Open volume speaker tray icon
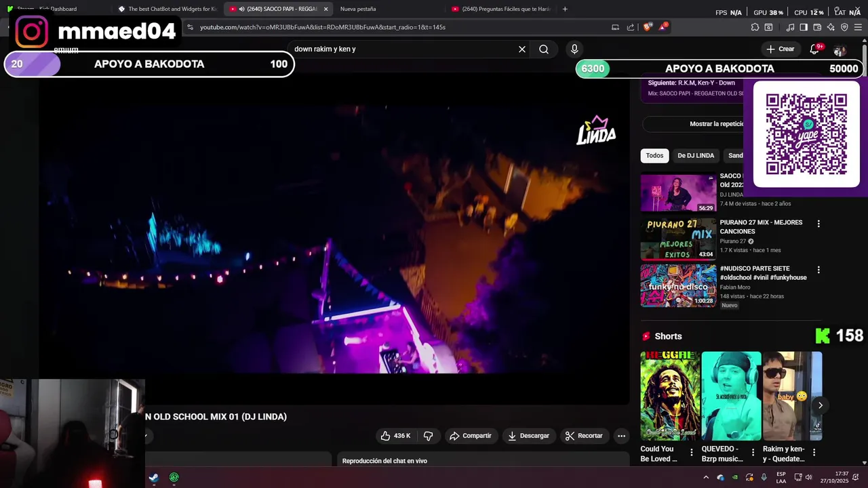Viewport: 868px width, 488px height. pos(808,477)
